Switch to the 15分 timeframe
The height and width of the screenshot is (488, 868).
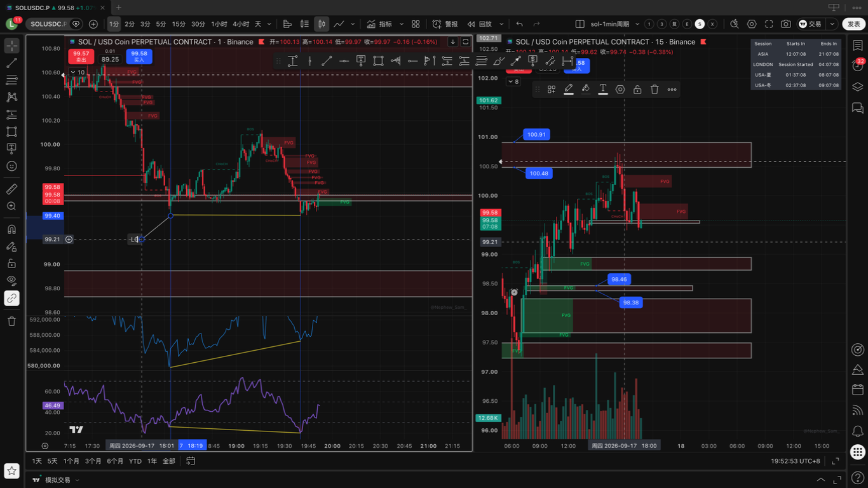179,24
